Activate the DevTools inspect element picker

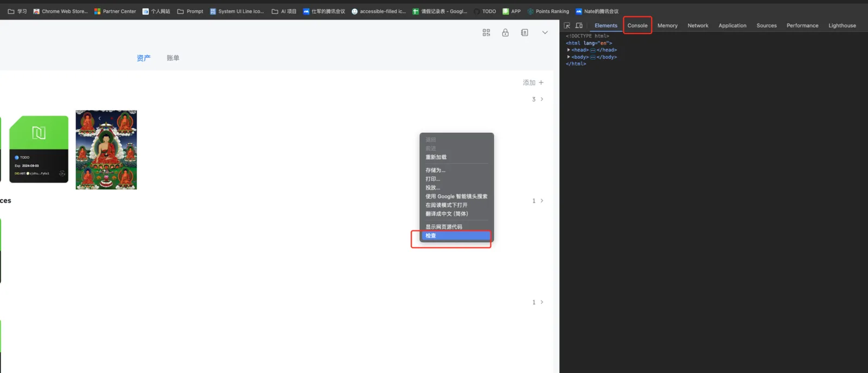click(567, 25)
